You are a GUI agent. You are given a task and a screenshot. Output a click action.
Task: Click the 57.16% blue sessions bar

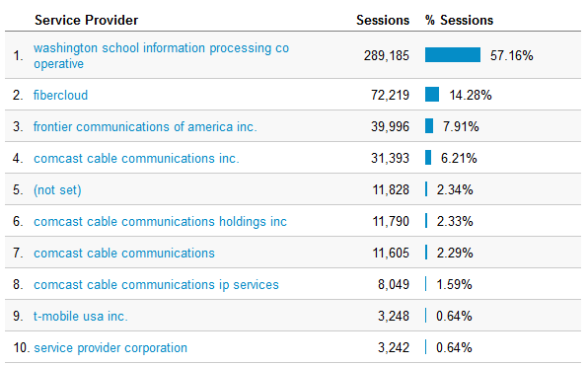(x=453, y=55)
